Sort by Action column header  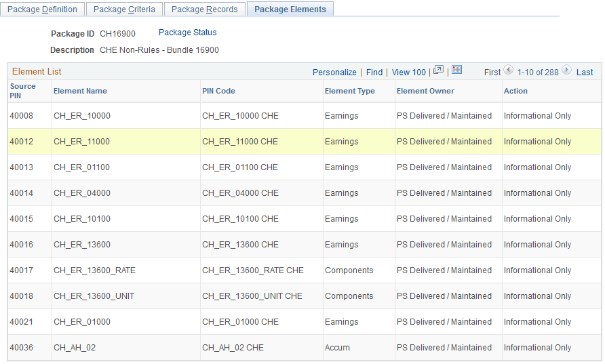515,91
